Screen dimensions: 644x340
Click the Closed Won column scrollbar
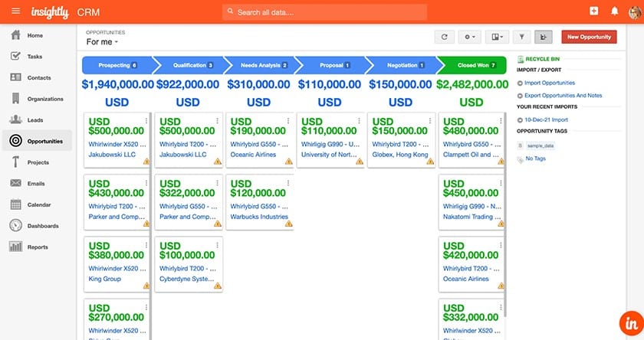point(504,214)
